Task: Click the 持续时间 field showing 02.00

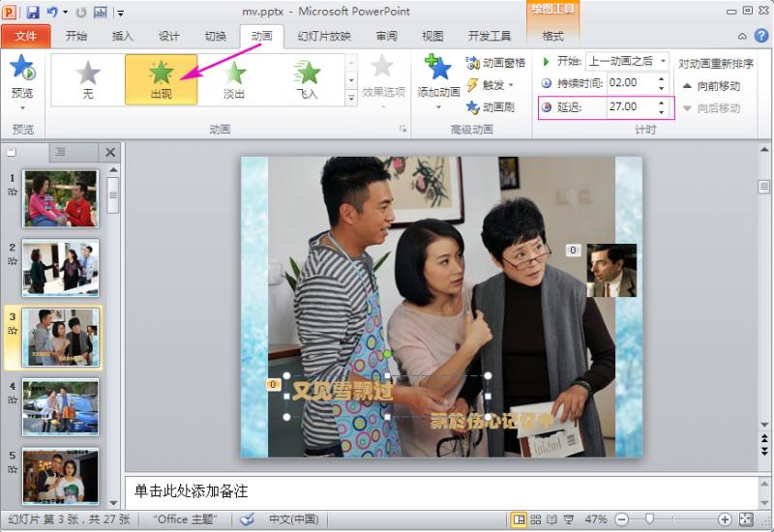Action: click(632, 83)
